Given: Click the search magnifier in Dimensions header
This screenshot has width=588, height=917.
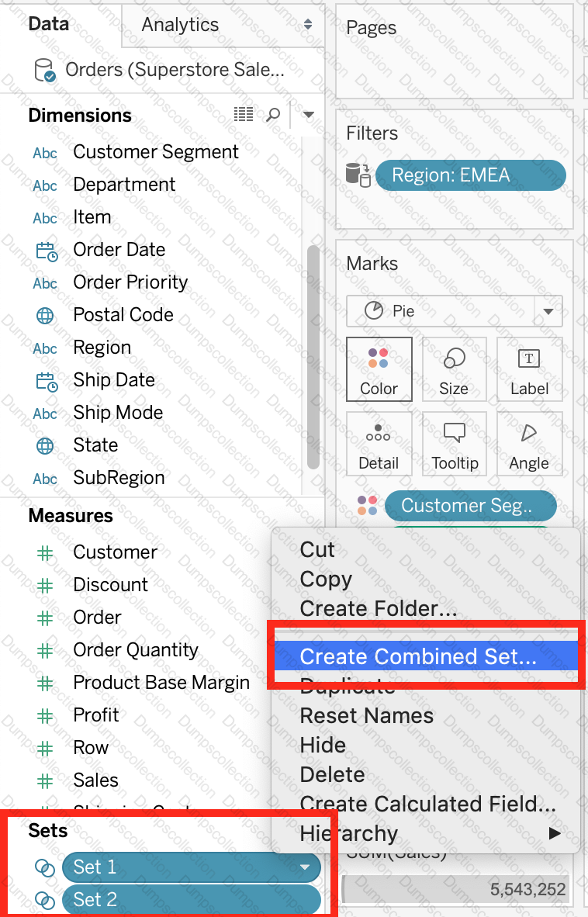Looking at the screenshot, I should coord(273,116).
